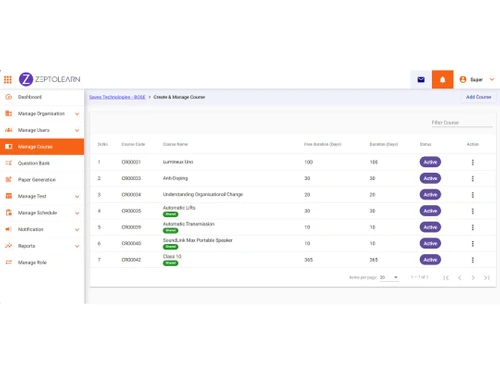
Task: Click the Notification megaphone icon
Action: pyautogui.click(x=9, y=229)
